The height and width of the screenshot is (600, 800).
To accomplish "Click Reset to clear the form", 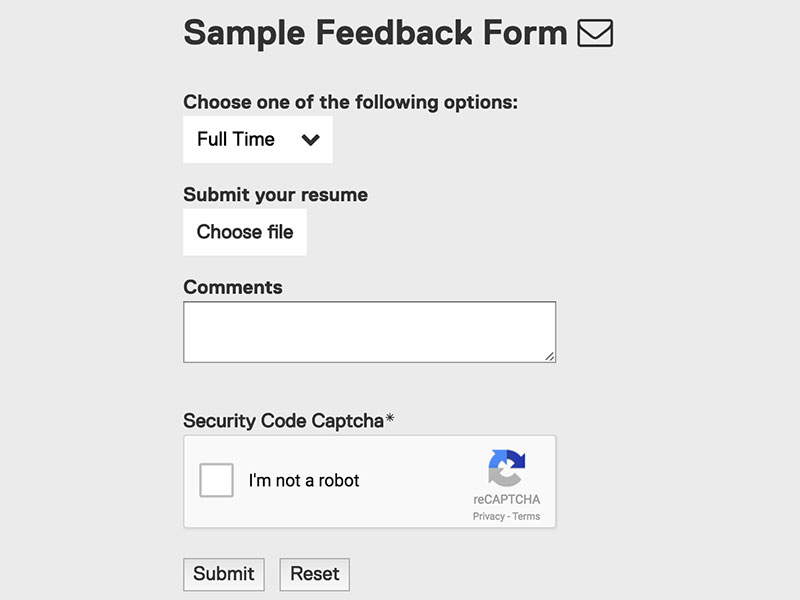I will (314, 574).
